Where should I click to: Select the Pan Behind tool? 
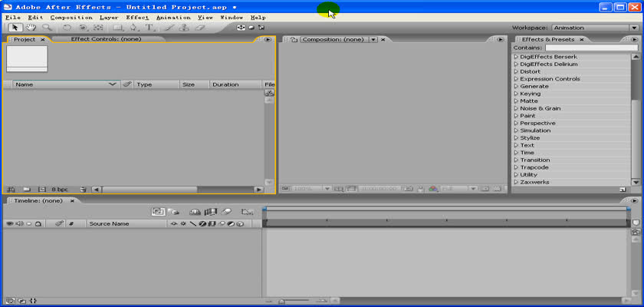click(x=98, y=28)
